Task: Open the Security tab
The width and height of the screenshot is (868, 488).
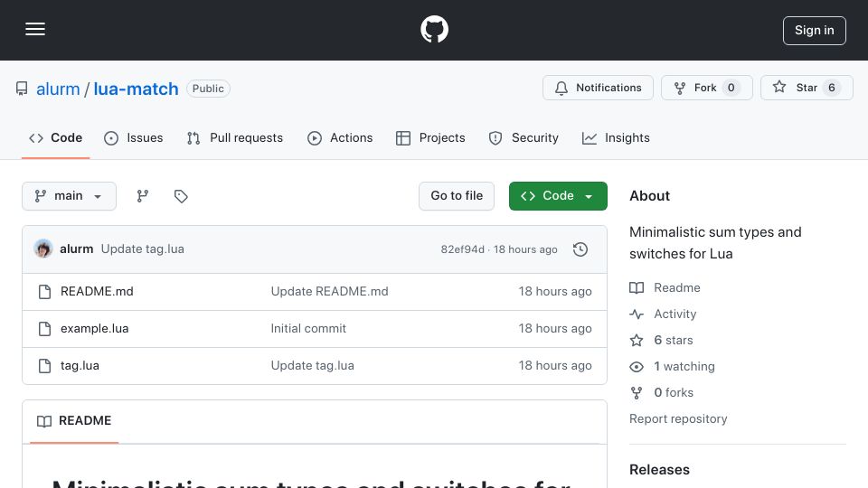Action: coord(524,137)
